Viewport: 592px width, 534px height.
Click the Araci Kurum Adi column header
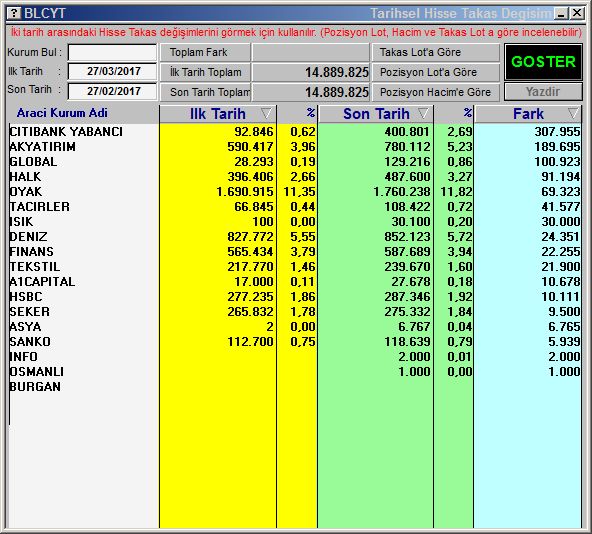pyautogui.click(x=62, y=113)
